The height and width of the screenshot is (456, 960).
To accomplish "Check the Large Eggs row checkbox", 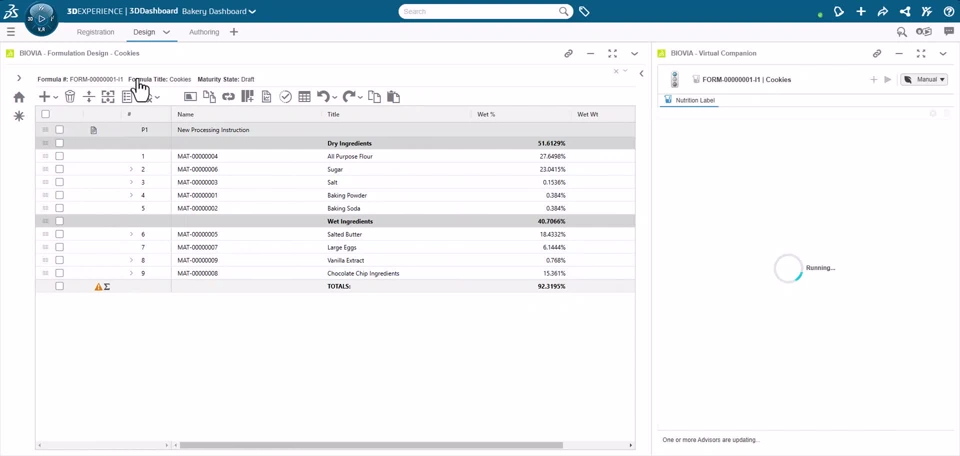I will coord(59,247).
